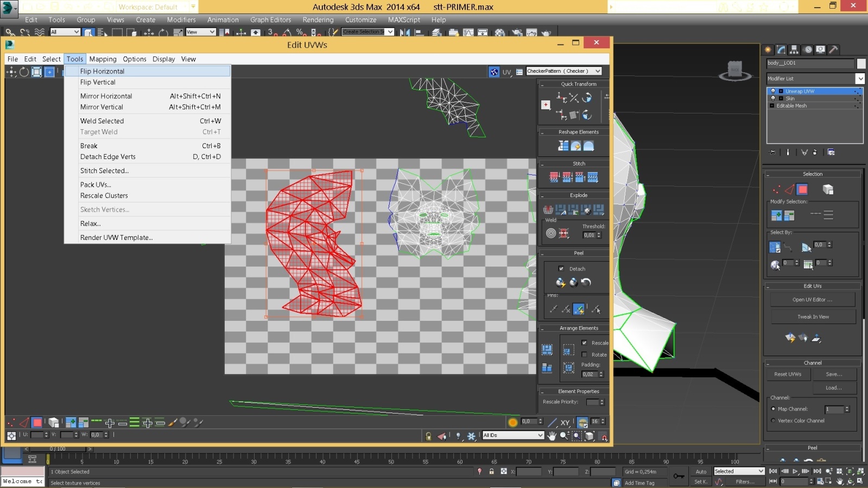The image size is (868, 488).
Task: Click Configure Modifier Sets icon under stack
Action: (x=831, y=153)
